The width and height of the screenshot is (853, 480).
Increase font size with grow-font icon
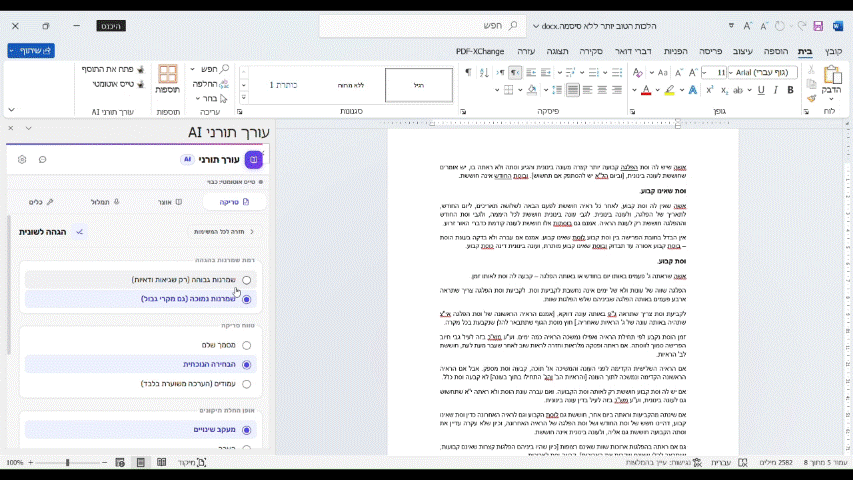[693, 72]
